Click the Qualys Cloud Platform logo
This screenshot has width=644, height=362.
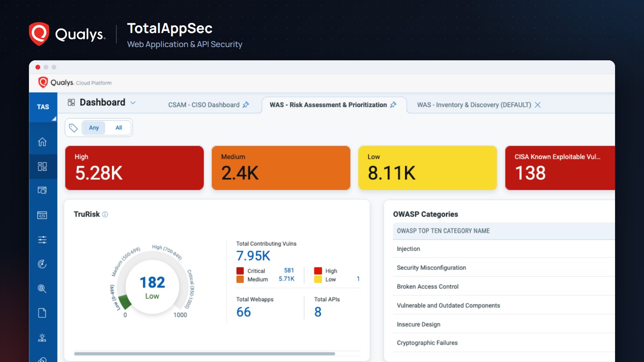75,82
